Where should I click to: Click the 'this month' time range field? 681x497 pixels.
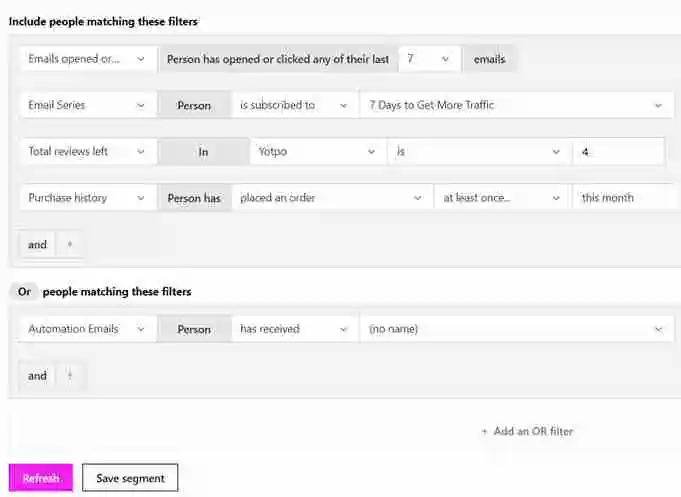tap(627, 198)
